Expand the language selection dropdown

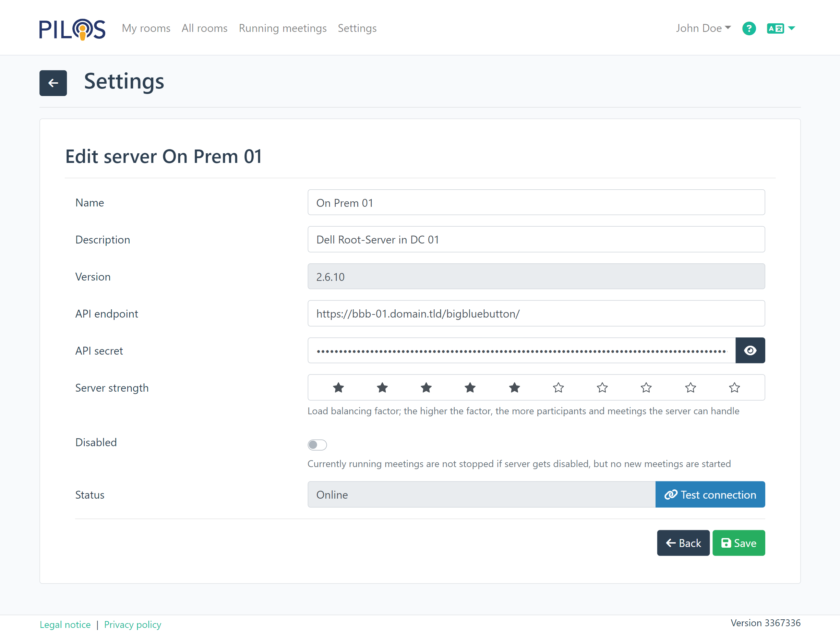[792, 28]
